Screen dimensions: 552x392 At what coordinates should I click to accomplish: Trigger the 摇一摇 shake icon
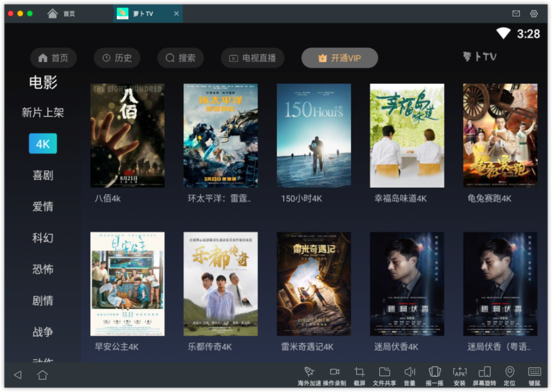[x=434, y=372]
